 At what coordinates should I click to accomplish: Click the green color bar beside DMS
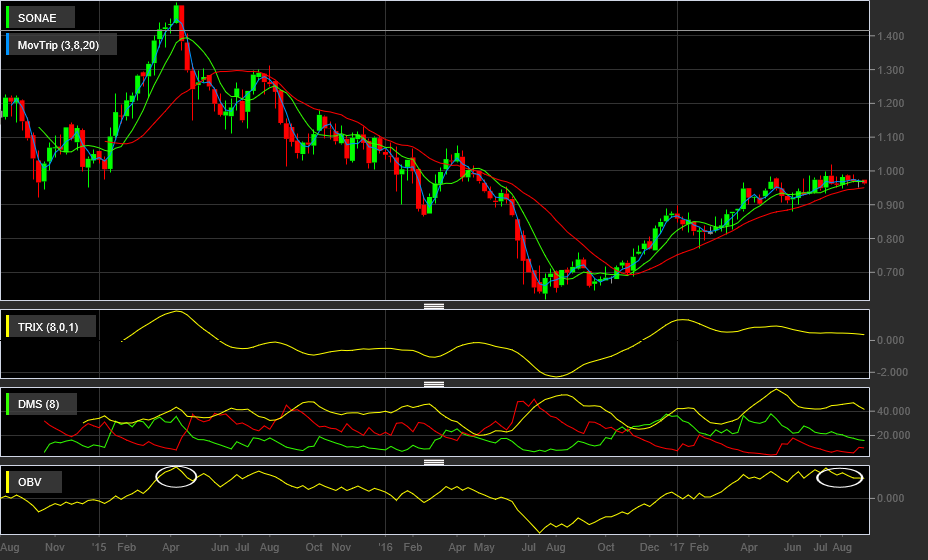pos(8,404)
